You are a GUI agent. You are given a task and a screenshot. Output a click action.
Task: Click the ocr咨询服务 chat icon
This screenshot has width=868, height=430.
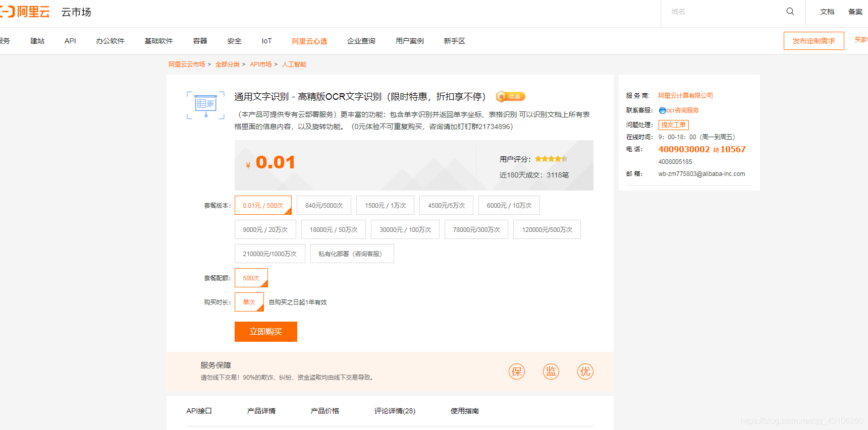tap(662, 110)
